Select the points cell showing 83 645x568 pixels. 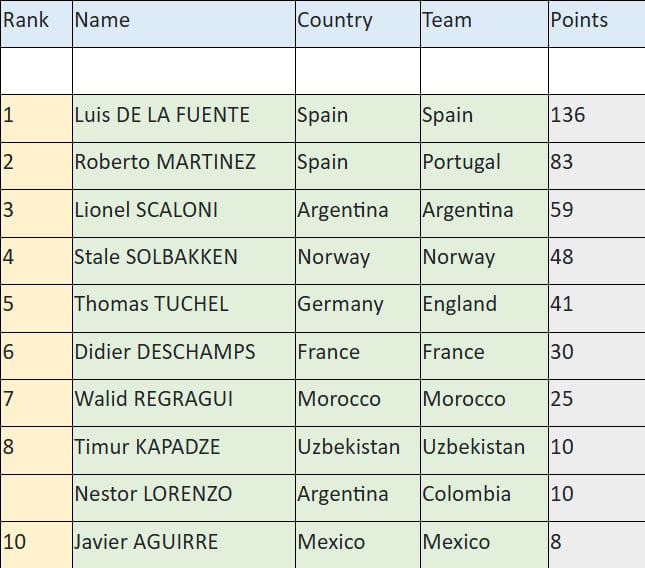pos(595,162)
